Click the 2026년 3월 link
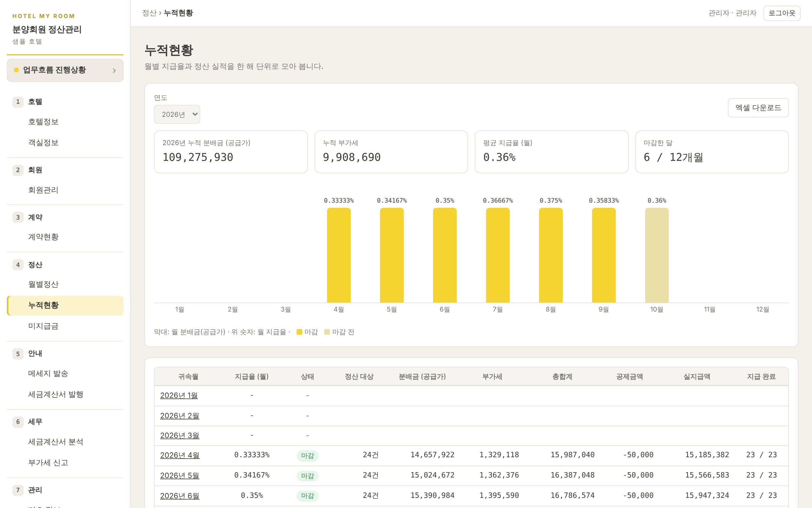This screenshot has height=508, width=812. tap(180, 435)
